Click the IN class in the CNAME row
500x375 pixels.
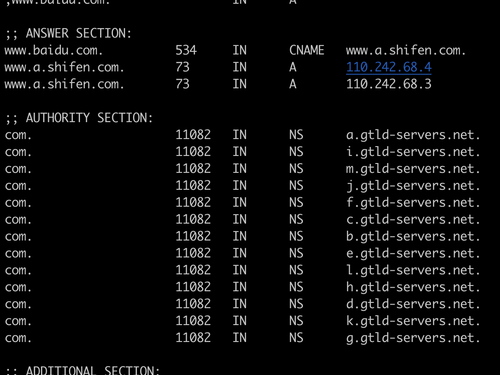pyautogui.click(x=240, y=50)
